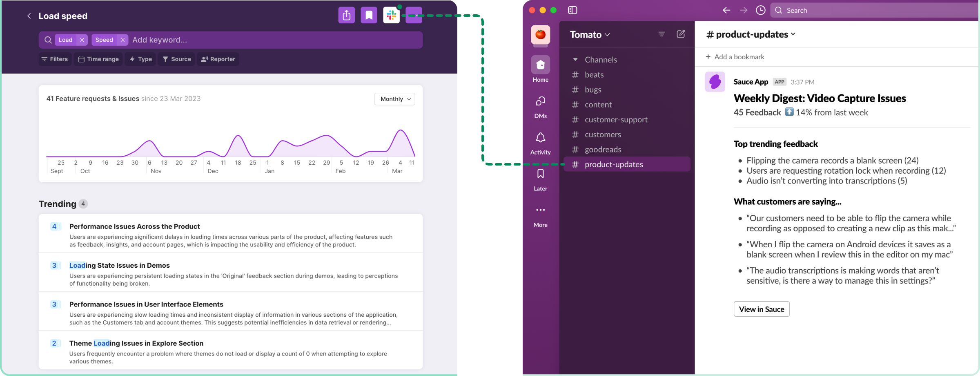Open the Time range filter
This screenshot has width=980, height=376.
click(98, 59)
